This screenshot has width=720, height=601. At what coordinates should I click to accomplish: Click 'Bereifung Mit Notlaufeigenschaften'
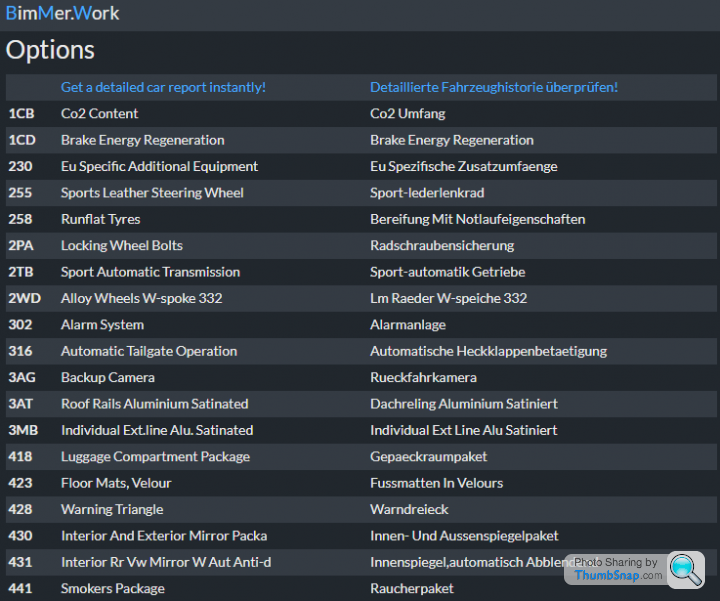click(478, 219)
